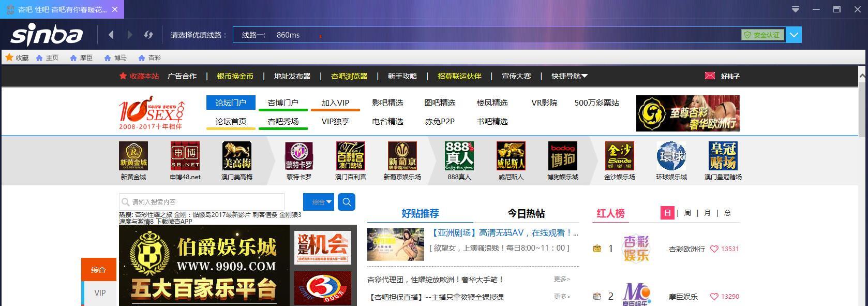The height and width of the screenshot is (306, 868).
Task: Open 杏吧浏览器 link
Action: click(x=349, y=76)
